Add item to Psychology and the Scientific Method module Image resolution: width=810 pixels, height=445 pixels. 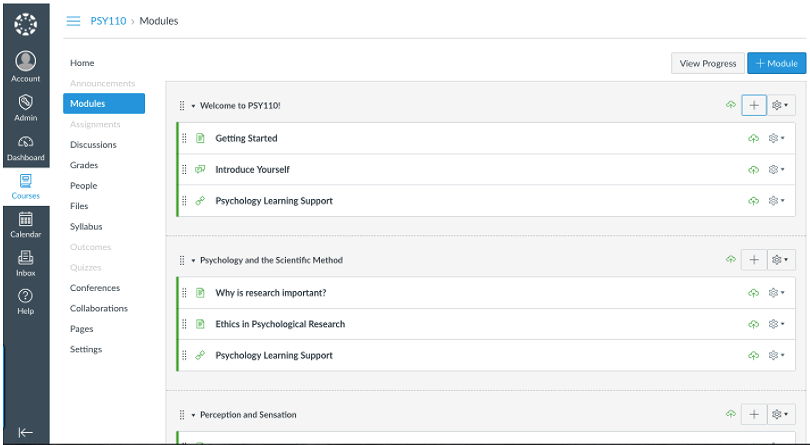(754, 260)
